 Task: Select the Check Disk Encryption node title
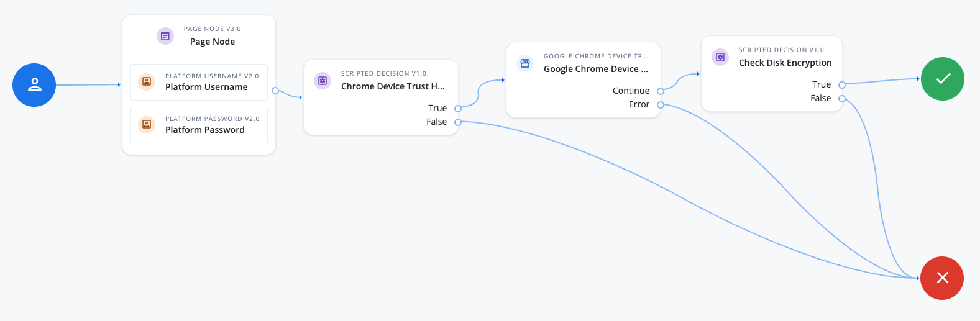[x=785, y=63]
